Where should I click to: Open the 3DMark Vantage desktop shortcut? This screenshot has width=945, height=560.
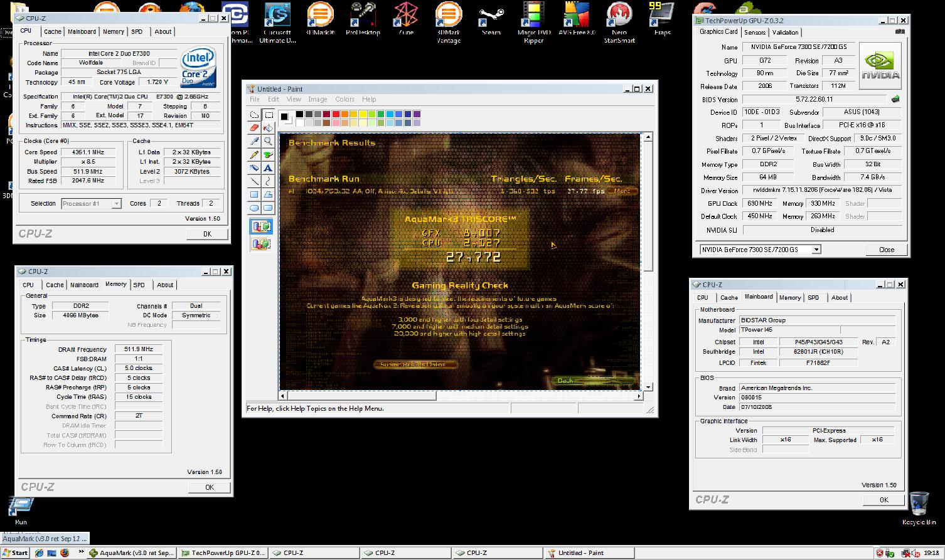(x=448, y=23)
